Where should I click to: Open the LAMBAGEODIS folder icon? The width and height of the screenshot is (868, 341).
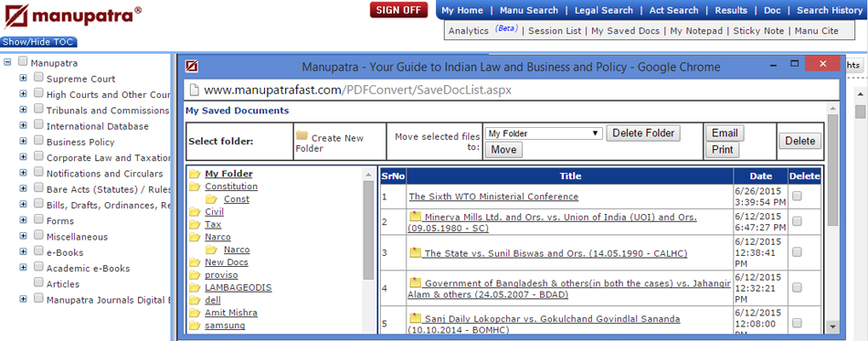click(x=195, y=288)
